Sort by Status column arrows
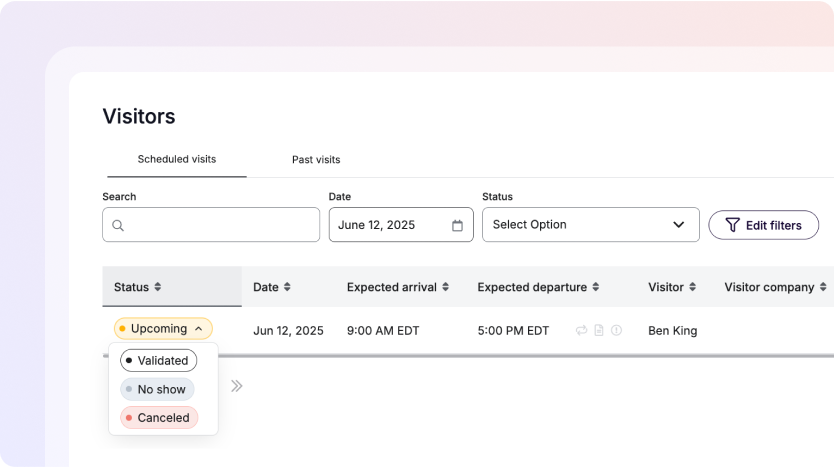834x467 pixels. coord(157,287)
